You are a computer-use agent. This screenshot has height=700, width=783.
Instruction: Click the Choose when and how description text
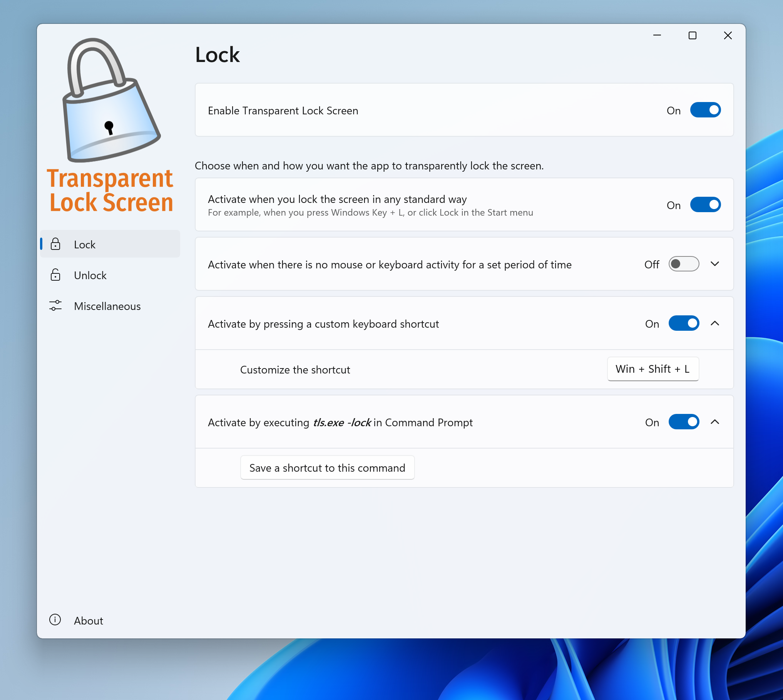click(x=369, y=166)
